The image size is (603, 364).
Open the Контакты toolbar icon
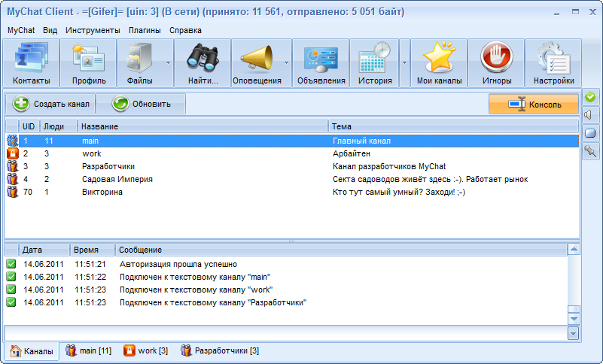coord(31,63)
